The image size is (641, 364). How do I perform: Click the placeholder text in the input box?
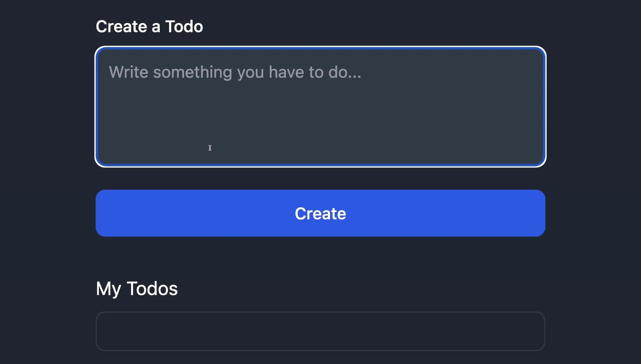click(x=235, y=72)
